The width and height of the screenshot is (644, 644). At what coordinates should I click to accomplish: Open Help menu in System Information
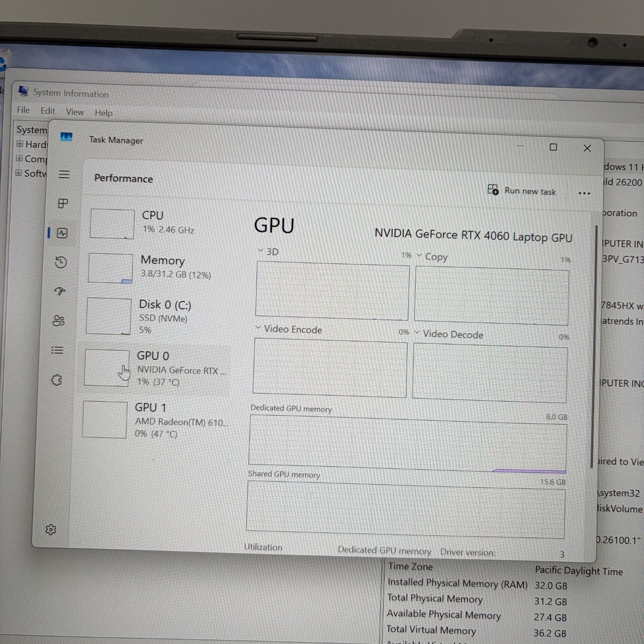(x=103, y=113)
